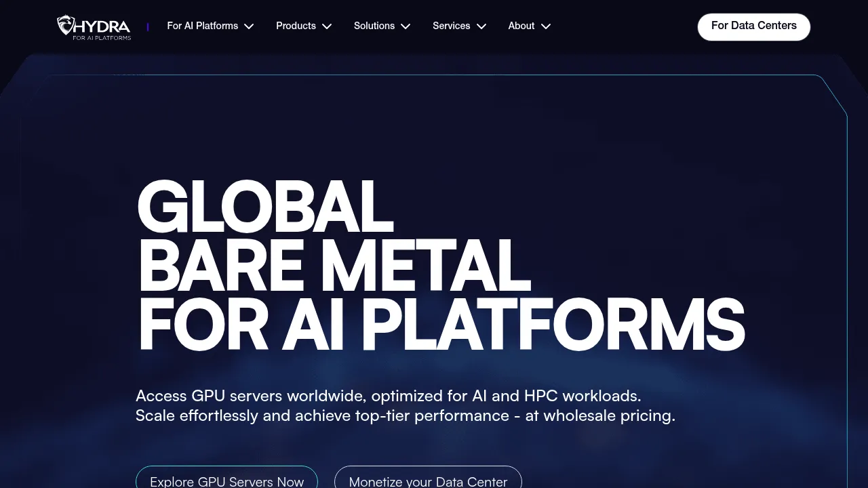Expand the About dropdown chevron
The image size is (868, 488).
coord(546,26)
